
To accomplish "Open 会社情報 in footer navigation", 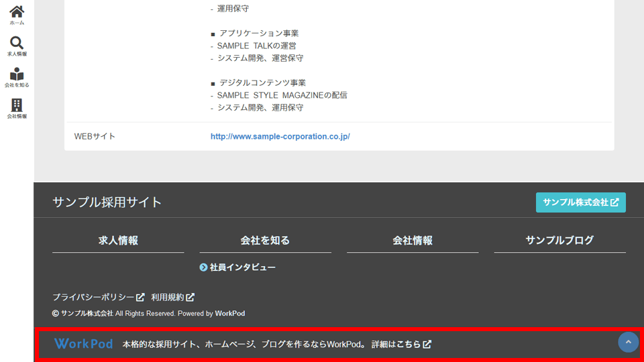I will pyautogui.click(x=413, y=241).
